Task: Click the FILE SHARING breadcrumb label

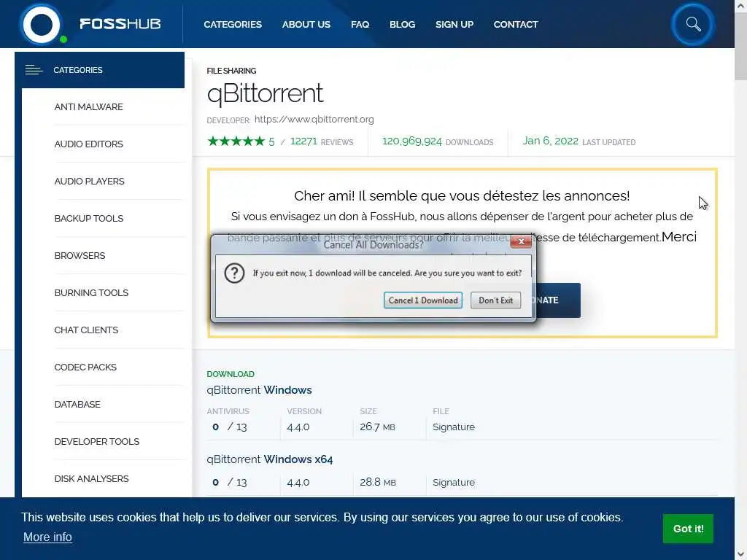Action: point(231,71)
